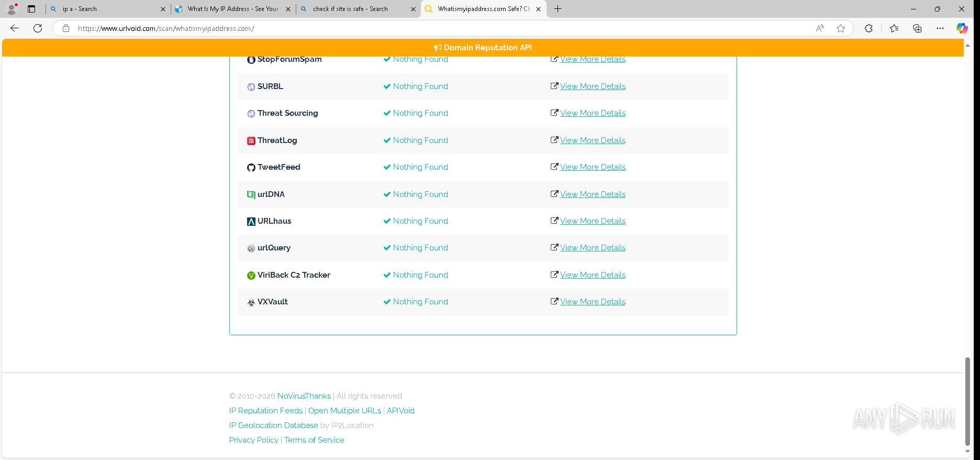
Task: Click the URLhaus engine icon
Action: 251,222
